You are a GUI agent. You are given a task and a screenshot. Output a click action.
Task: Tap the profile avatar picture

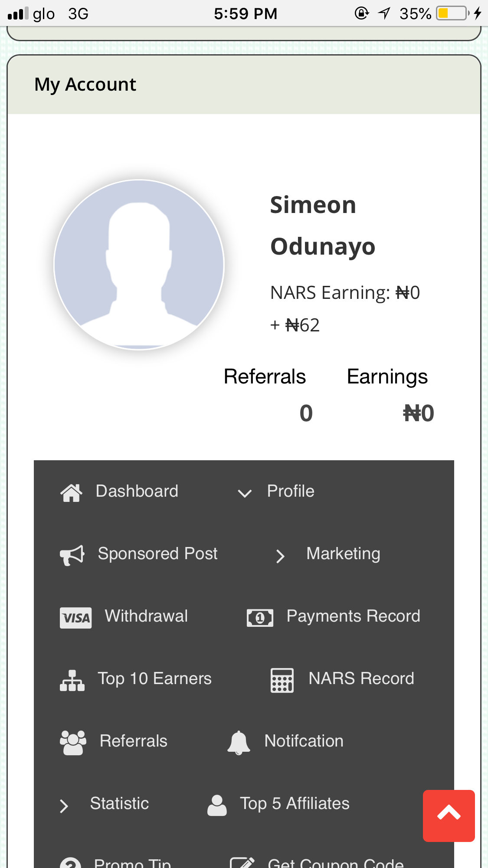point(139,265)
